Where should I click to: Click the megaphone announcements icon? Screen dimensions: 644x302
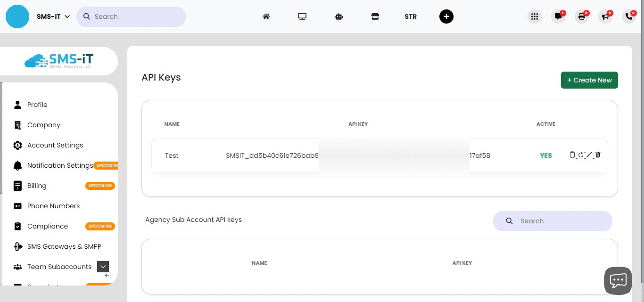point(605,16)
